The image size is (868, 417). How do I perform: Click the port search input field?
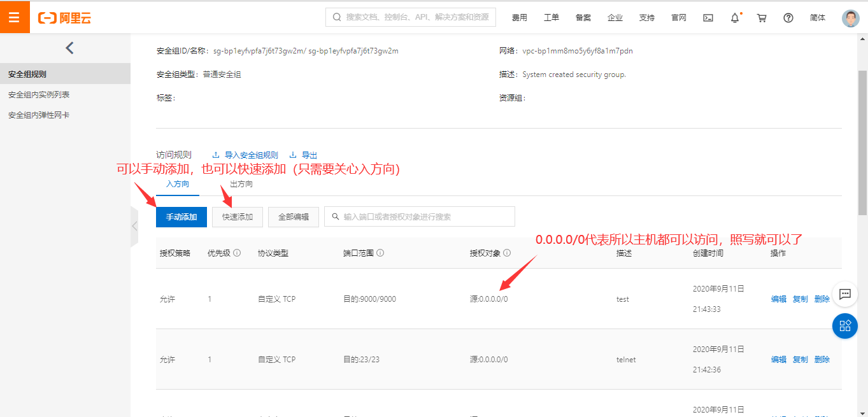pos(419,216)
